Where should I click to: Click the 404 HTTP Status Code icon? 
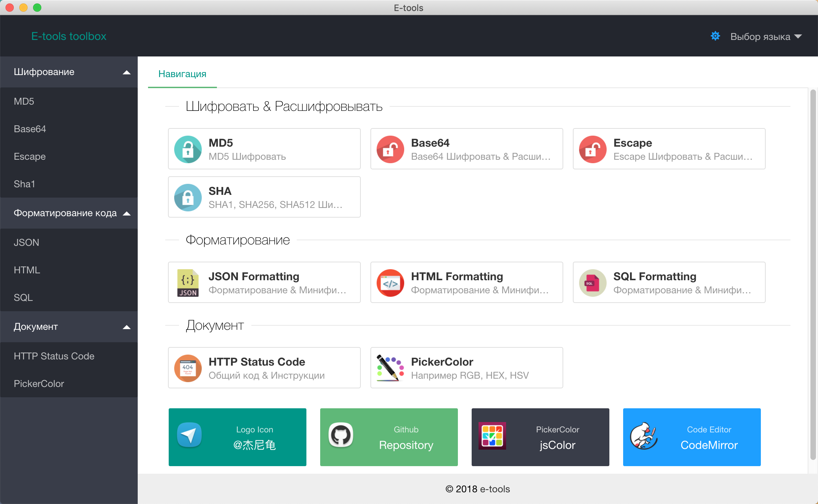tap(188, 368)
